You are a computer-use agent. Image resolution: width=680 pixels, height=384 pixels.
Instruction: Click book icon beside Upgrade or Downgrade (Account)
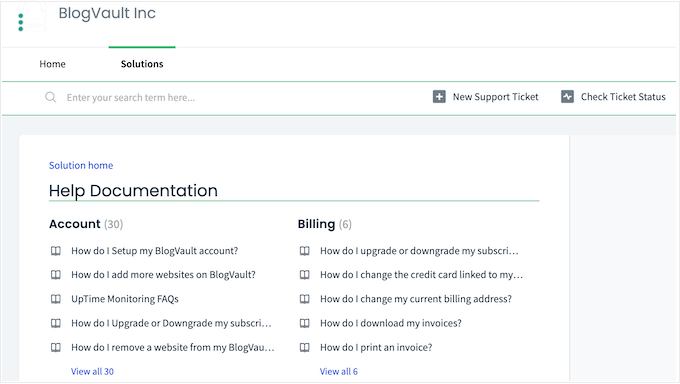56,323
